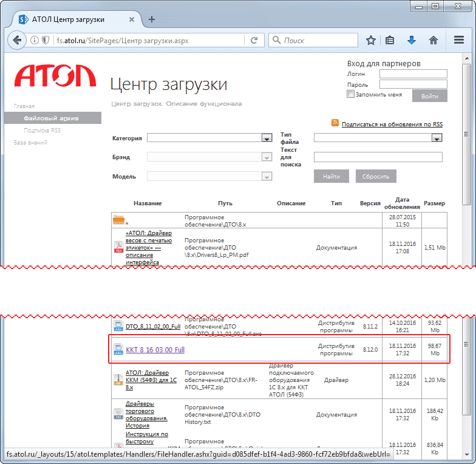
Task: Click the address bar URL
Action: 123,40
